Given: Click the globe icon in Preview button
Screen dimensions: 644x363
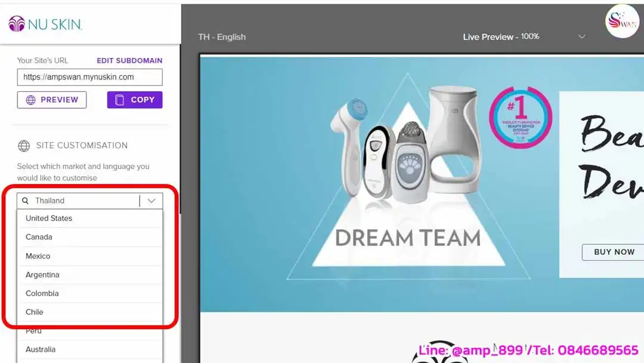Looking at the screenshot, I should 31,100.
